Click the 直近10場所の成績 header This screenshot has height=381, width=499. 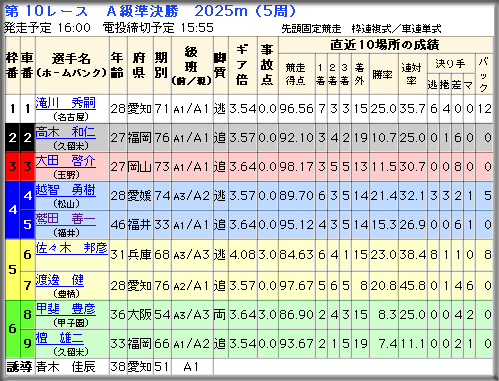[385, 45]
